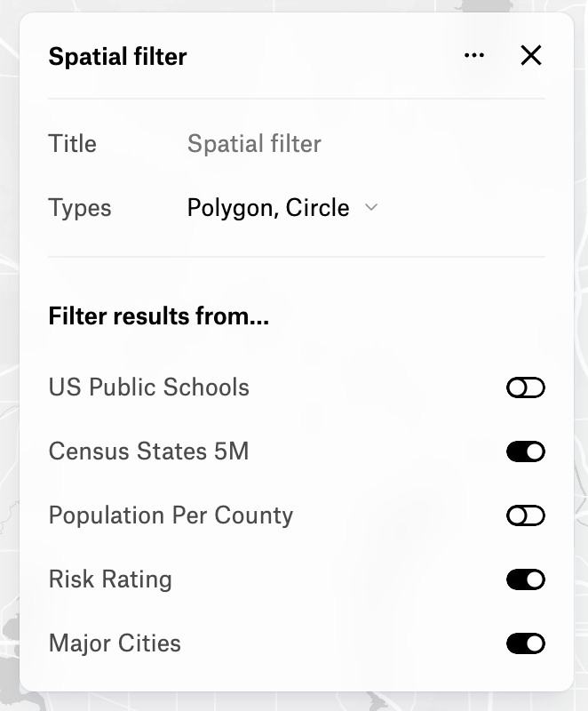Image resolution: width=588 pixels, height=711 pixels.
Task: Select the Risk Rating layer name
Action: (110, 579)
